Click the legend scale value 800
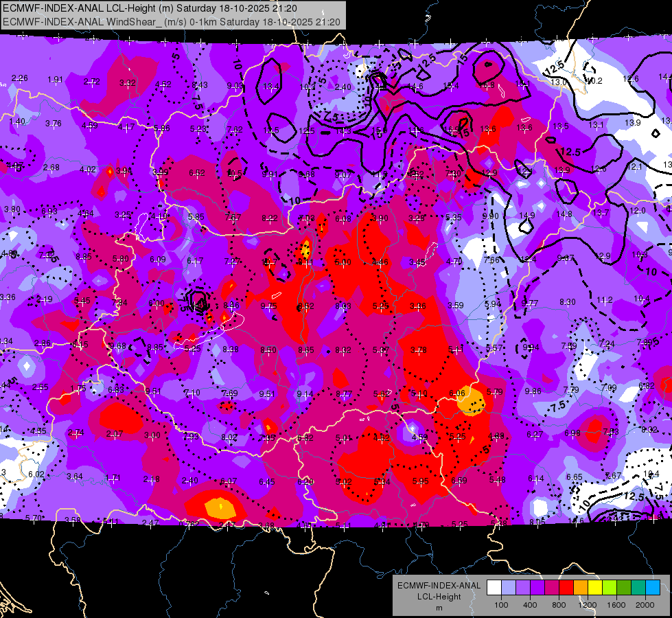The image size is (672, 618). click(x=559, y=605)
